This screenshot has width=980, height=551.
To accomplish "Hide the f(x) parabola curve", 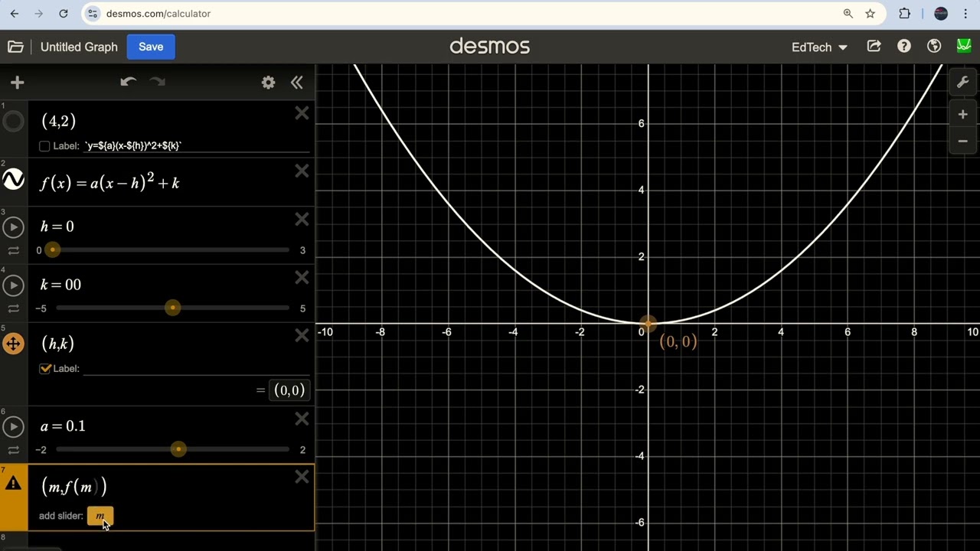I will pos(13,180).
